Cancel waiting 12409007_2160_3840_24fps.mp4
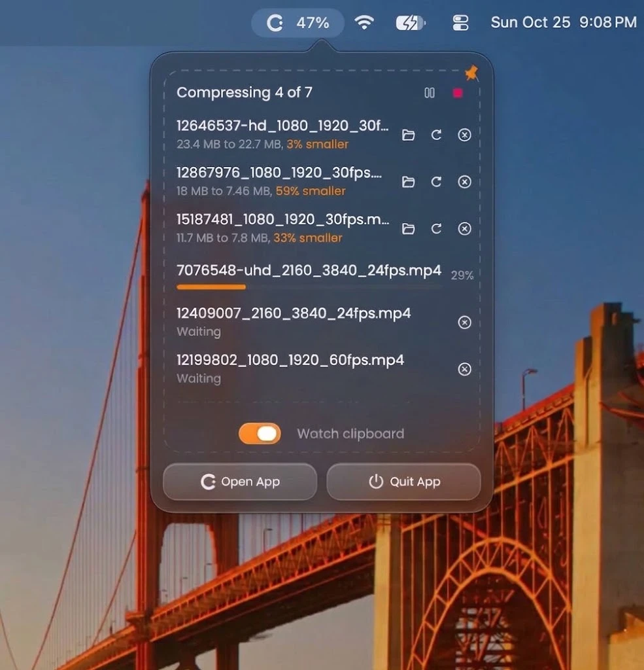This screenshot has height=670, width=644. pos(464,322)
